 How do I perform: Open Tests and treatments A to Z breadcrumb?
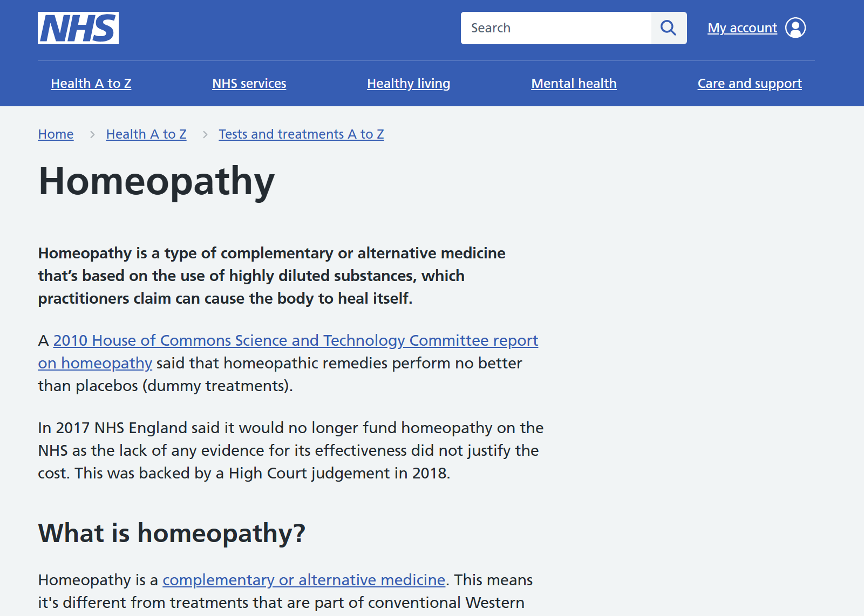point(301,134)
